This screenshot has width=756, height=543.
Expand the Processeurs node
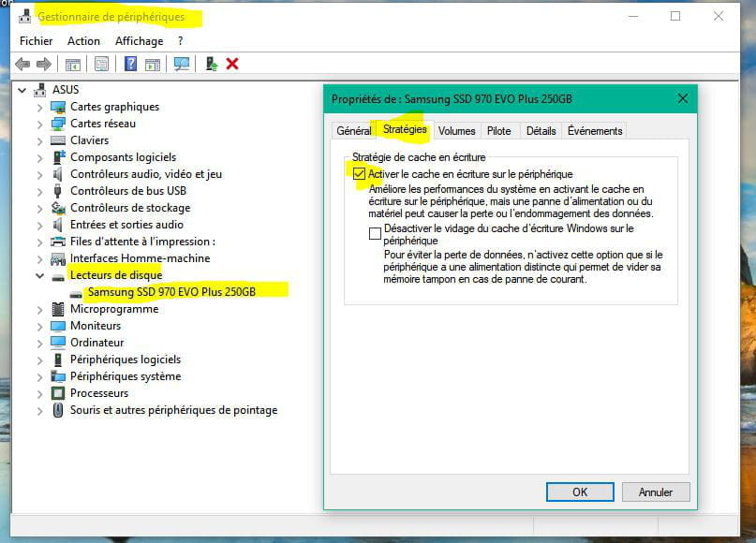tap(39, 394)
